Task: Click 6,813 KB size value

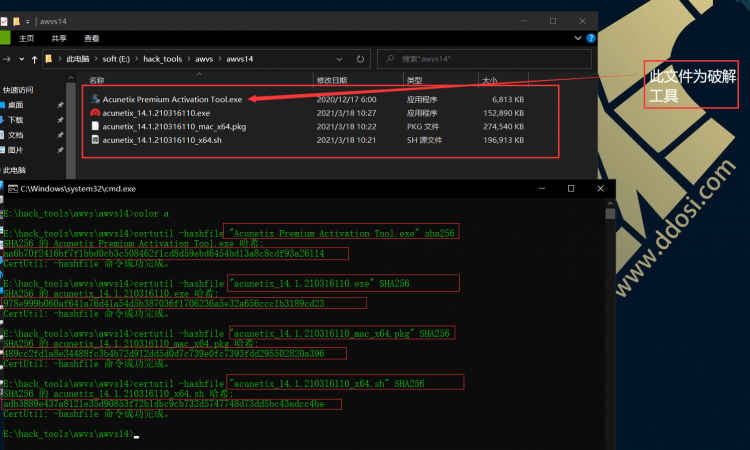Action: click(508, 99)
